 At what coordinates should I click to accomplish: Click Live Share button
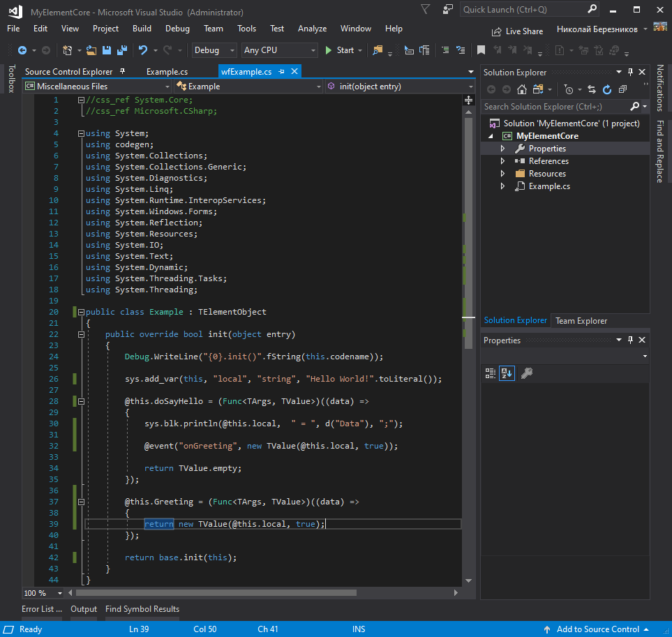[516, 31]
